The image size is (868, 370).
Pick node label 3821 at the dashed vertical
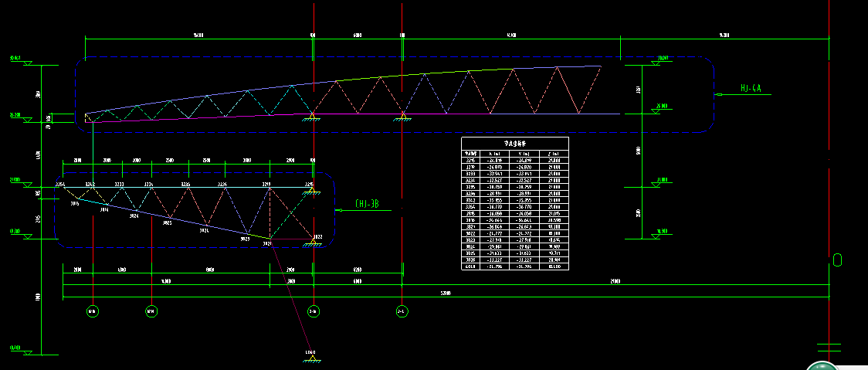pos(267,244)
